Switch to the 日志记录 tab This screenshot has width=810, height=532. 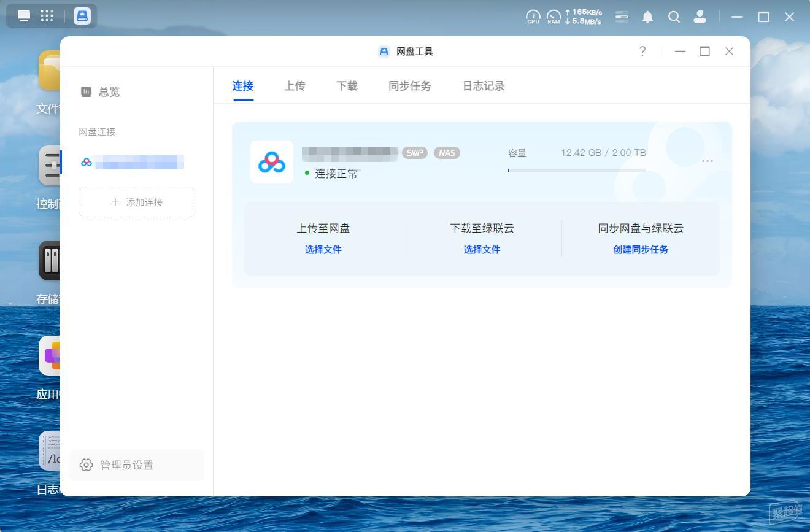pyautogui.click(x=484, y=86)
